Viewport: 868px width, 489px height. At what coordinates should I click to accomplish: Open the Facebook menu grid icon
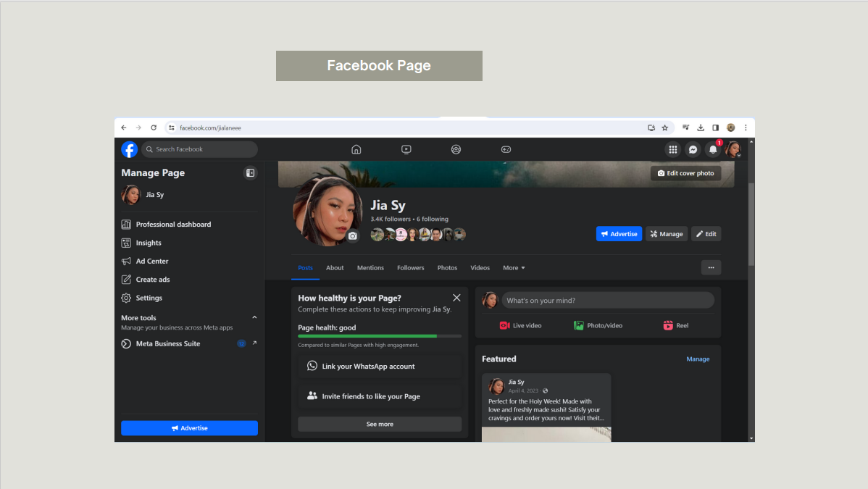(x=672, y=149)
